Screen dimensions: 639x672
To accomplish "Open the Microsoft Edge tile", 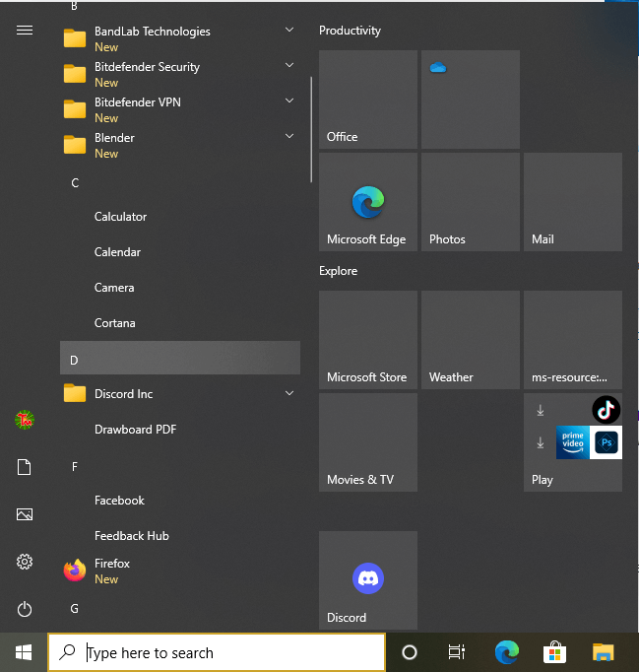I will [x=368, y=202].
